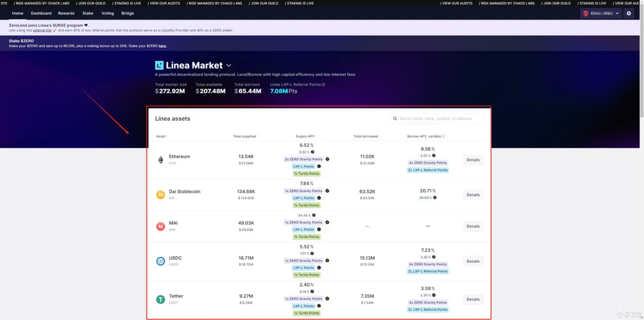Screen dimensions: 644x320
Task: Click the page vertical scrollbar
Action: [x=642, y=60]
